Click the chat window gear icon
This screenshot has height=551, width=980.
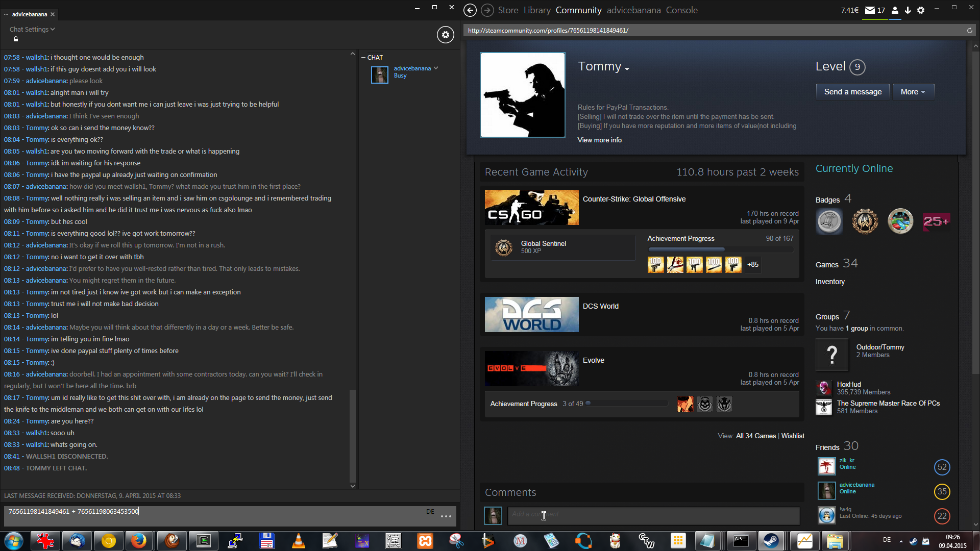pyautogui.click(x=445, y=35)
